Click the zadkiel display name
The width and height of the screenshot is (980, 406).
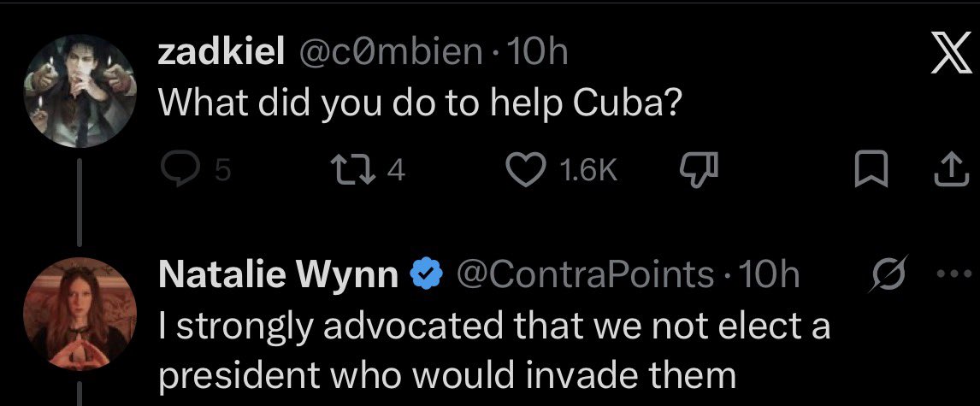221,53
